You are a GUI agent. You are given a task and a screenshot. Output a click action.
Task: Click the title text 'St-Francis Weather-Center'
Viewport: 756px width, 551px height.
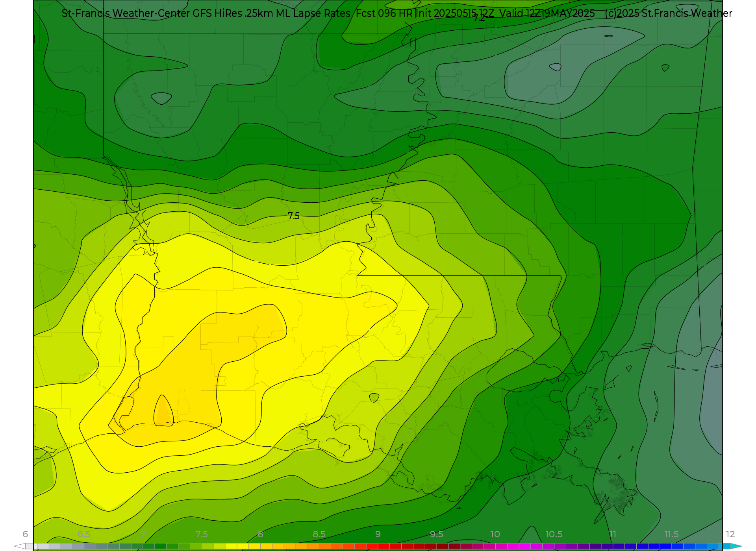point(126,13)
